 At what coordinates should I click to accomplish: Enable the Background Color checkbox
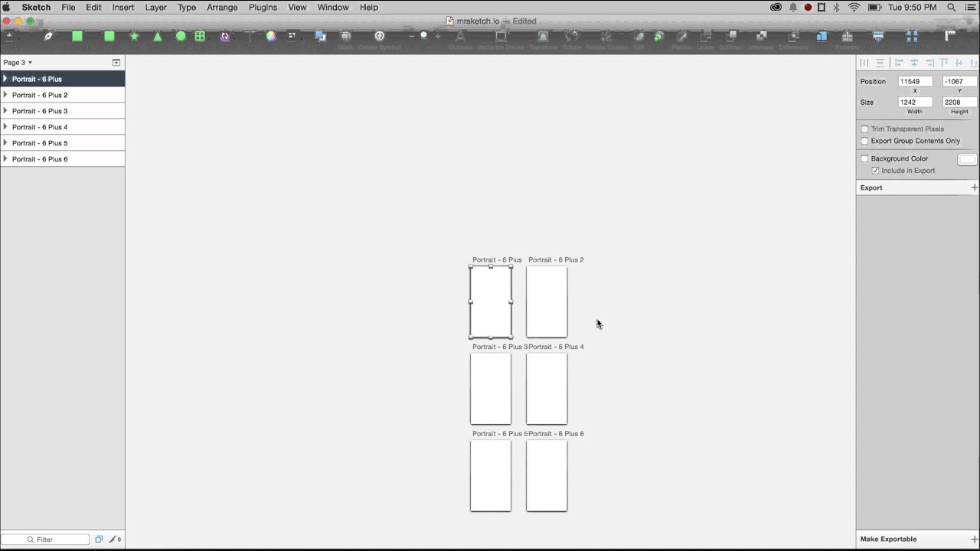[x=864, y=159]
